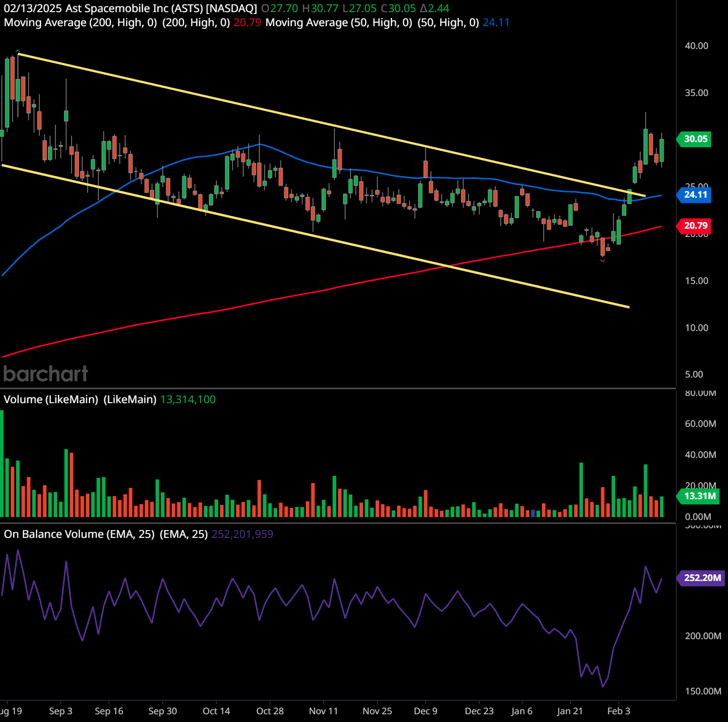The image size is (728, 722).
Task: Click the blue '24.11' value in the header
Action: pyautogui.click(x=496, y=22)
